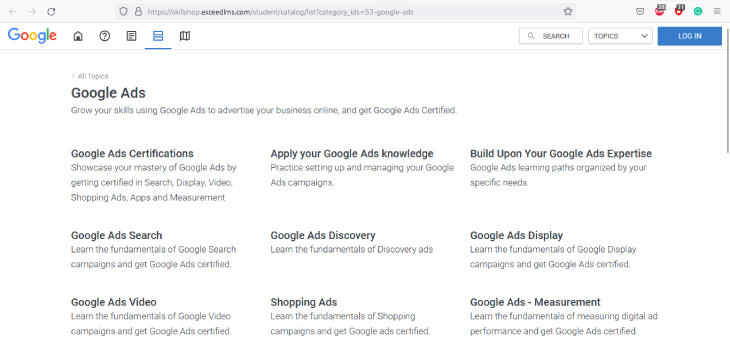Open Google Ads Certifications category
This screenshot has height=362, width=730.
pyautogui.click(x=132, y=153)
